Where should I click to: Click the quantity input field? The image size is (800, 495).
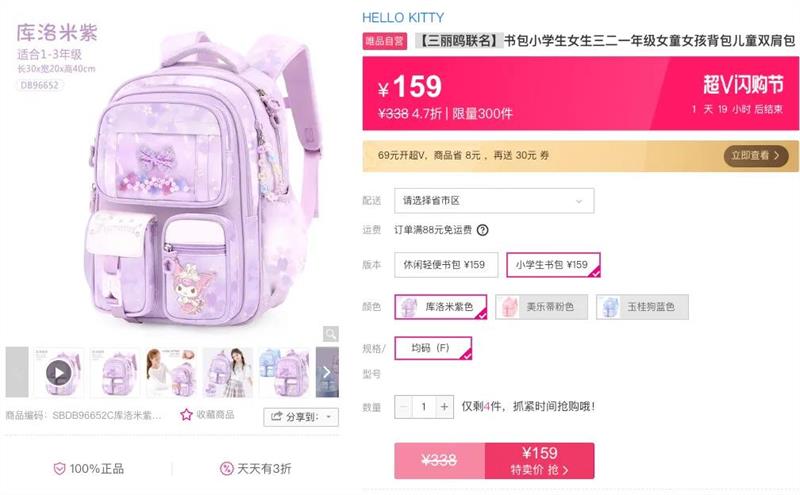(424, 407)
